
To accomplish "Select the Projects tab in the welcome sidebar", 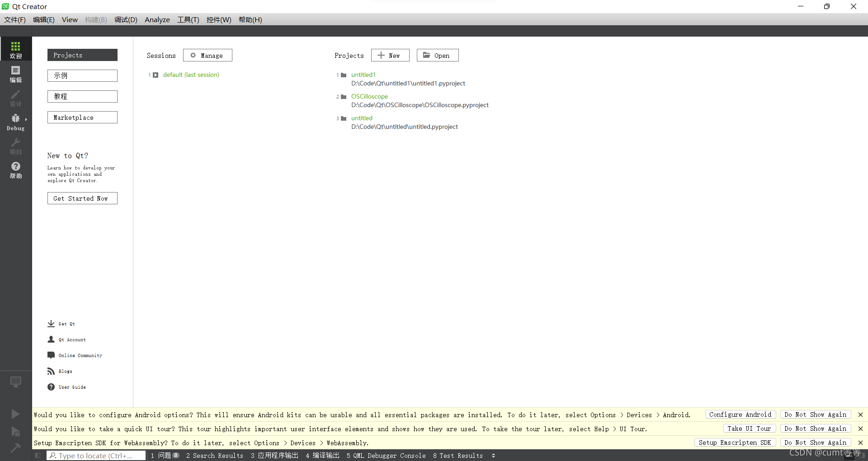I will click(82, 55).
